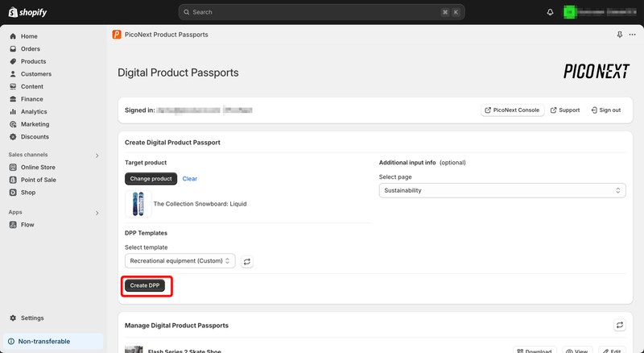Navigate to Online Store sales channel
This screenshot has height=353, width=644.
click(x=37, y=168)
